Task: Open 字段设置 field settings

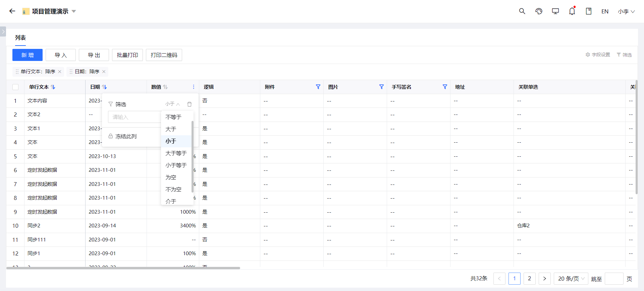Action: click(x=598, y=55)
